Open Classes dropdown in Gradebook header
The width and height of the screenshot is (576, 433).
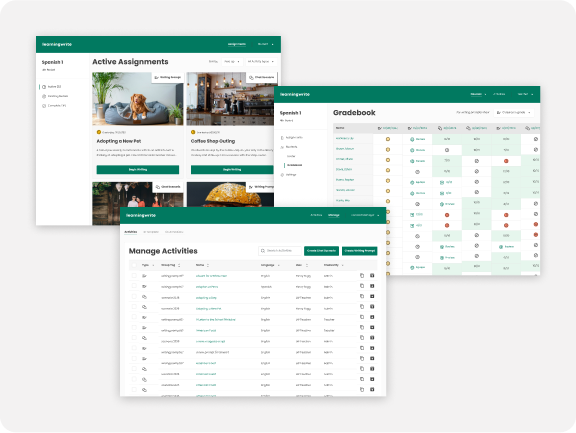point(478,94)
